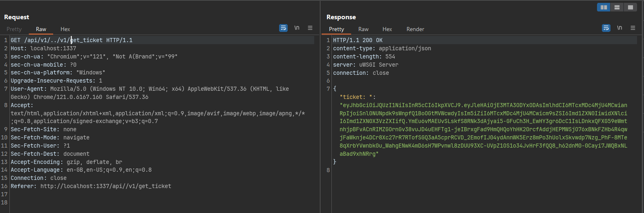The width and height of the screenshot is (644, 213).
Task: Toggle non-printable characters in Request panel
Action: tap(297, 28)
